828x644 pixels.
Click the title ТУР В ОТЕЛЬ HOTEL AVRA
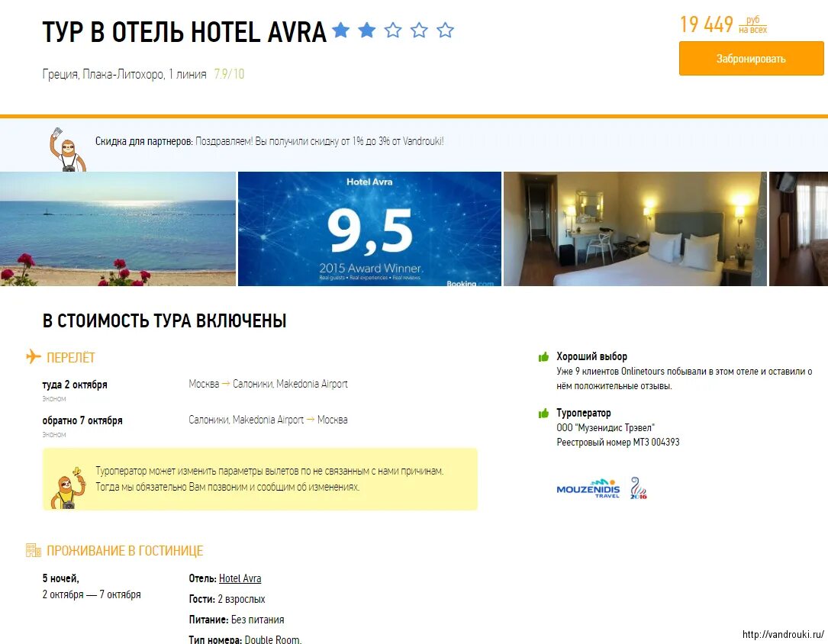pyautogui.click(x=184, y=32)
